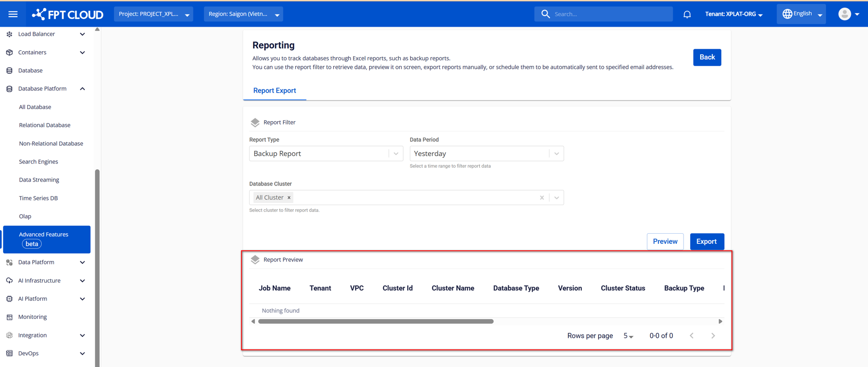Open the Report Type Backup Report dropdown
The height and width of the screenshot is (367, 868).
point(326,153)
